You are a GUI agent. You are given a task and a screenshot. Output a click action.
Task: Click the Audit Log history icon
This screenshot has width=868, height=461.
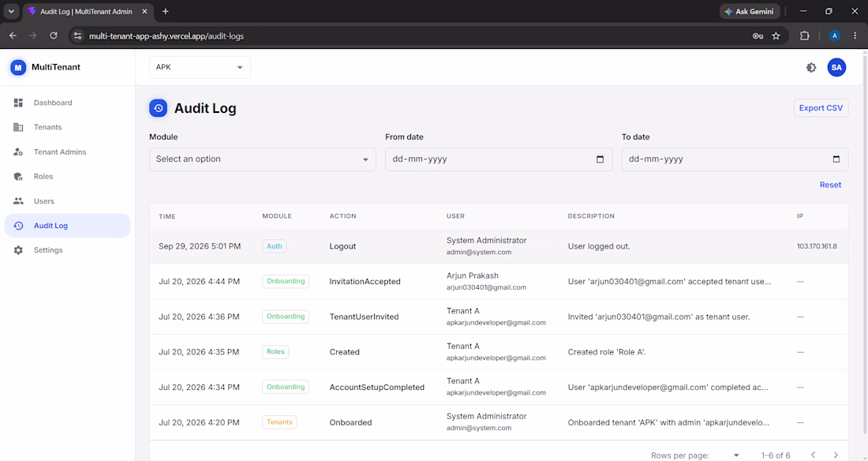[x=18, y=226]
